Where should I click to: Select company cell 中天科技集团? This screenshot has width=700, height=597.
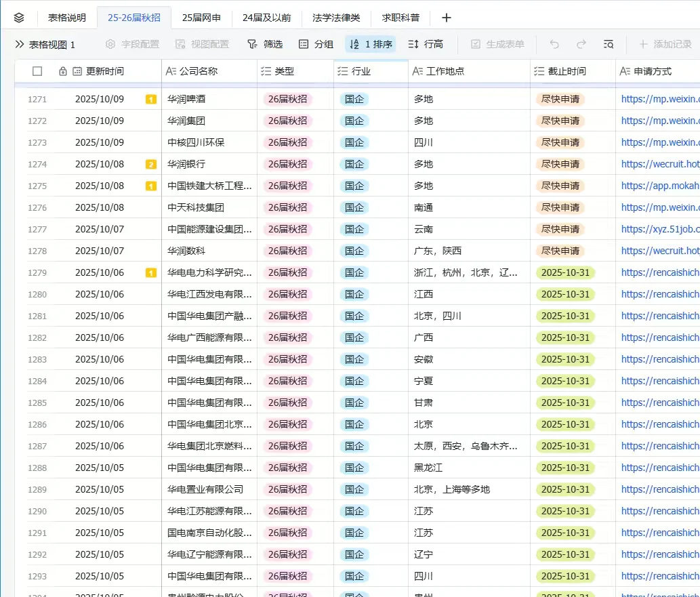coord(209,207)
